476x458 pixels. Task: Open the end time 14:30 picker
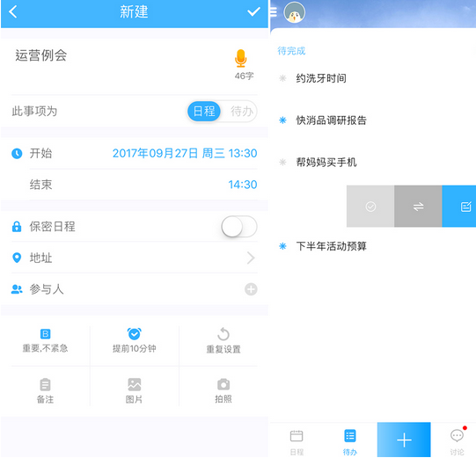click(243, 185)
